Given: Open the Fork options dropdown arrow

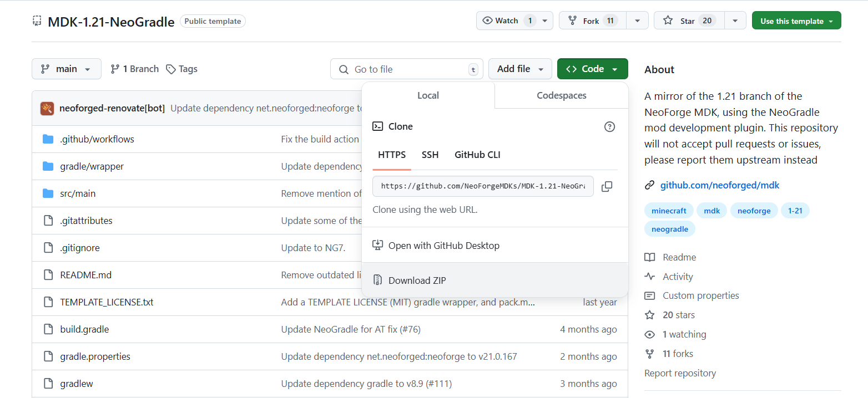Looking at the screenshot, I should click(x=637, y=21).
